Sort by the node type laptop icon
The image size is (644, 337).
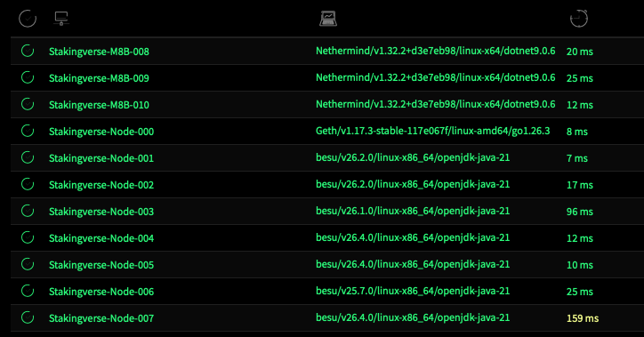pyautogui.click(x=328, y=19)
